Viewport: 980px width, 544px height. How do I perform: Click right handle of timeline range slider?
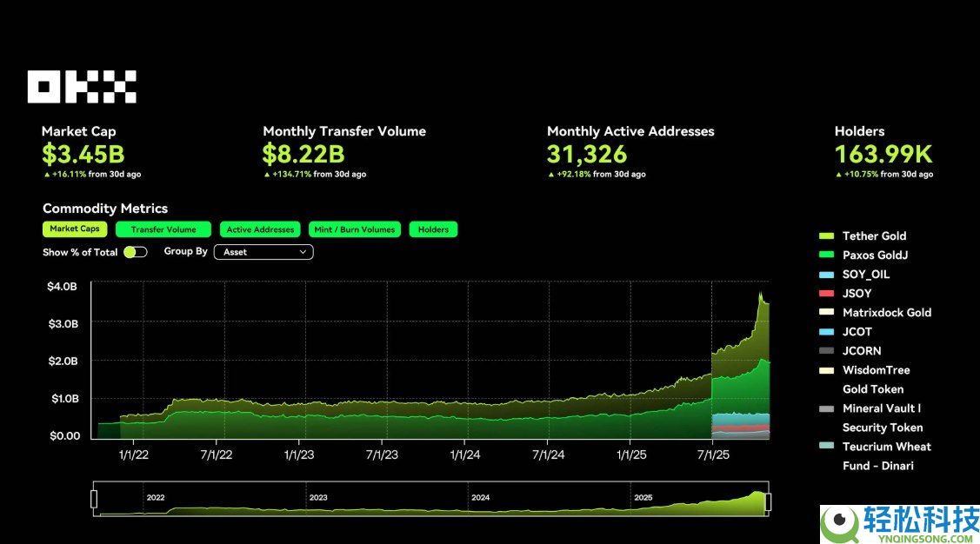(768, 501)
